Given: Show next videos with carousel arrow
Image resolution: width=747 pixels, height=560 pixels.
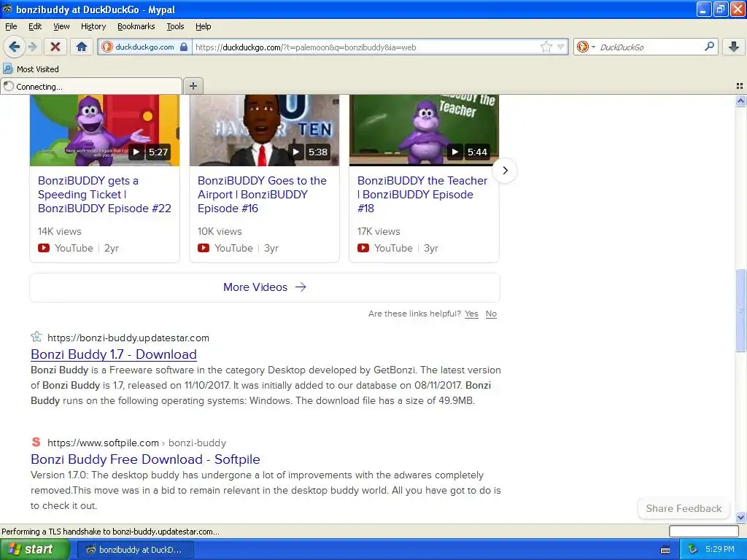Looking at the screenshot, I should point(505,171).
